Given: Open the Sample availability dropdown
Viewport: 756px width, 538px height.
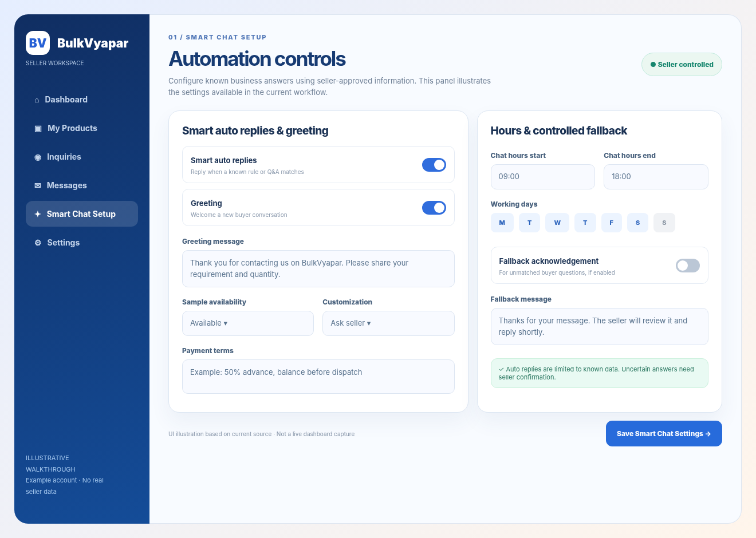Looking at the screenshot, I should (248, 323).
